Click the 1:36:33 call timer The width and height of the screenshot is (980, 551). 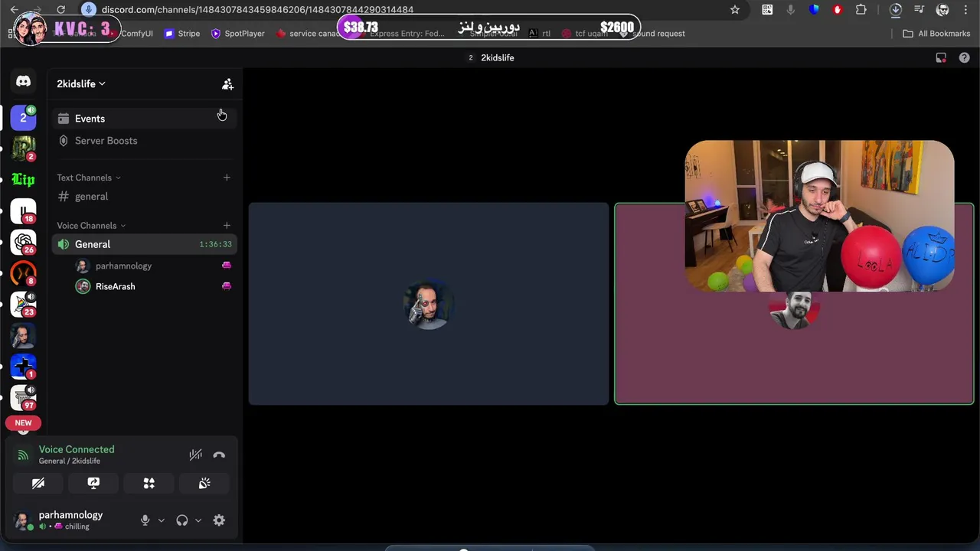pos(215,244)
